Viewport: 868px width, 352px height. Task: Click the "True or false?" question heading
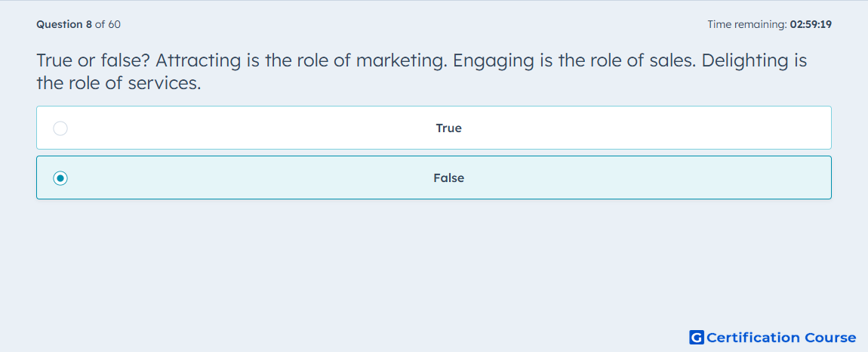[x=93, y=60]
